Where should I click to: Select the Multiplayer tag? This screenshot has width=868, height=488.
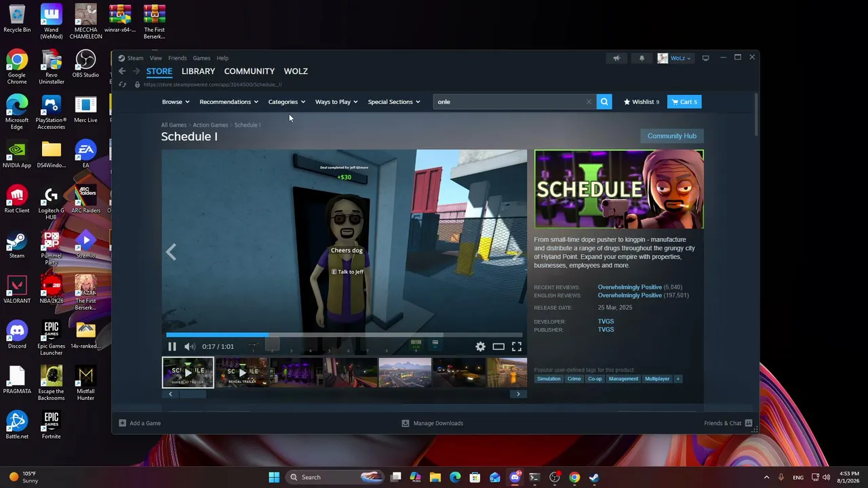[x=657, y=379]
